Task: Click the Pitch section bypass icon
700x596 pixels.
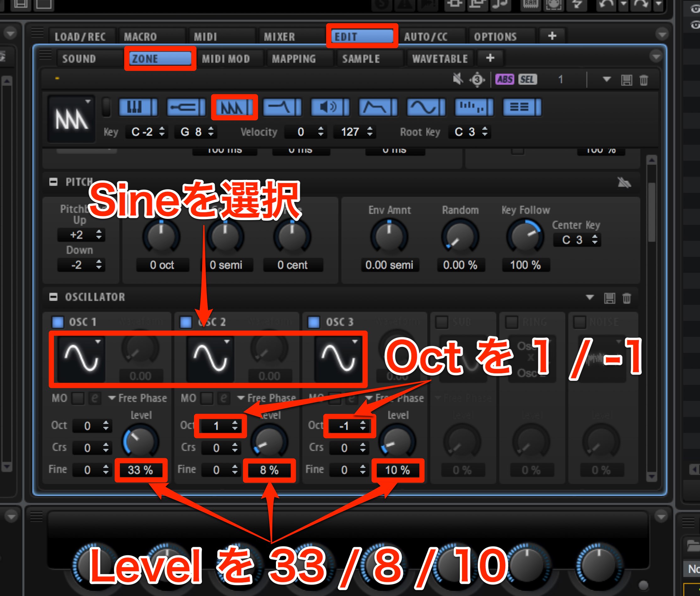Action: pyautogui.click(x=624, y=183)
